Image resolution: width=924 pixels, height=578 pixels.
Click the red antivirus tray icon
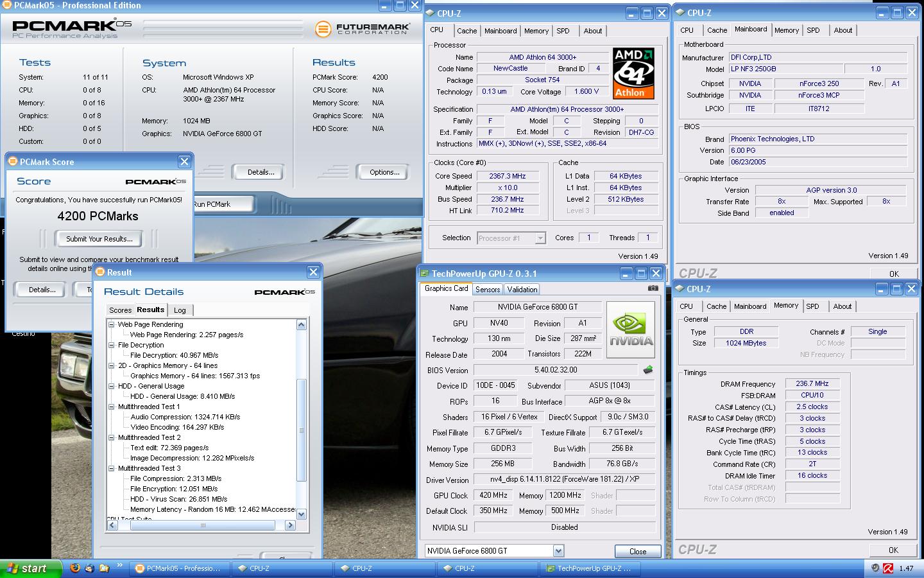click(889, 568)
